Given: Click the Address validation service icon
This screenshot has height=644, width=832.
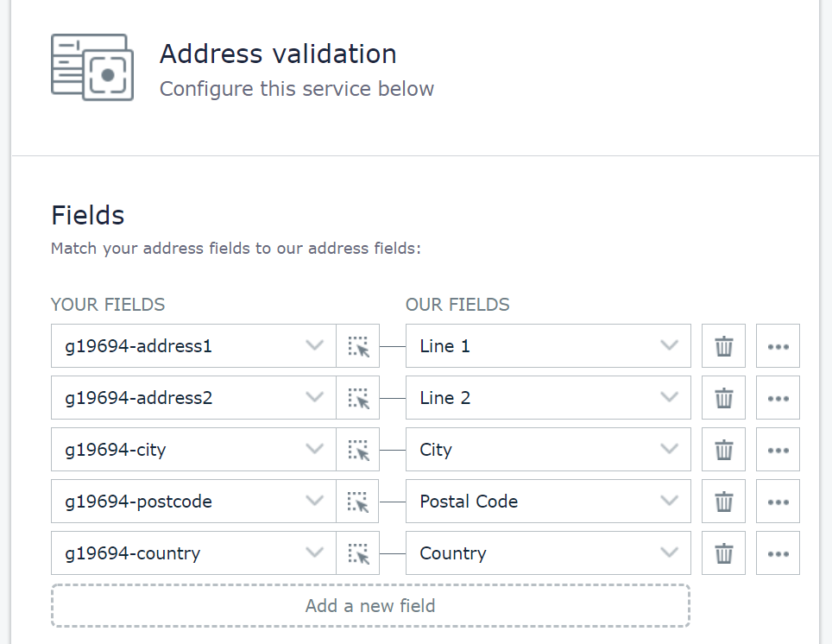Looking at the screenshot, I should pyautogui.click(x=92, y=67).
